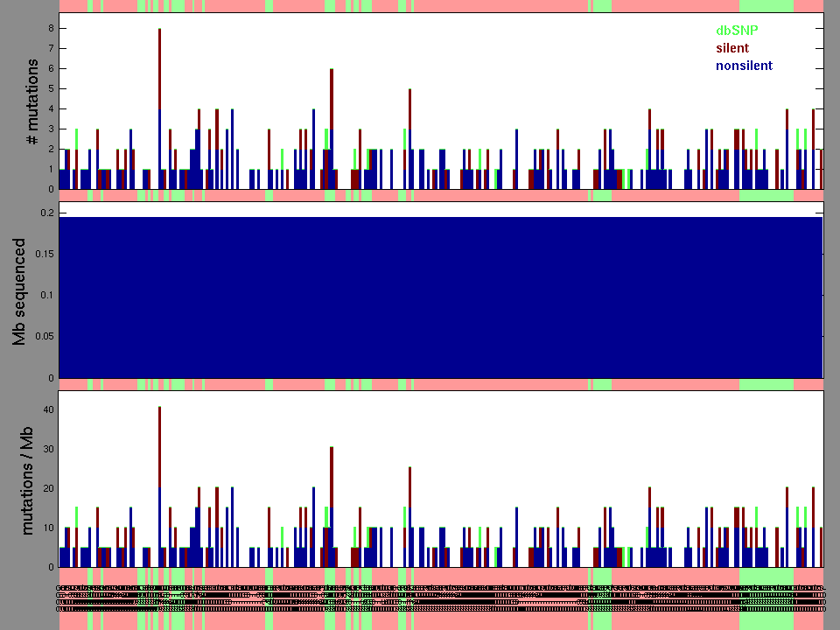
Task: Select the nonsilent legend label
Action: coord(744,66)
